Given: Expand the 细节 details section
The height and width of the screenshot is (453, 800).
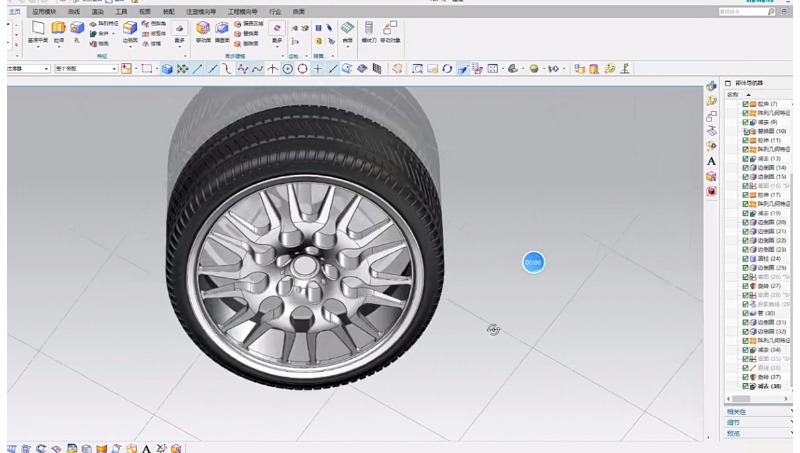Looking at the screenshot, I should point(733,422).
